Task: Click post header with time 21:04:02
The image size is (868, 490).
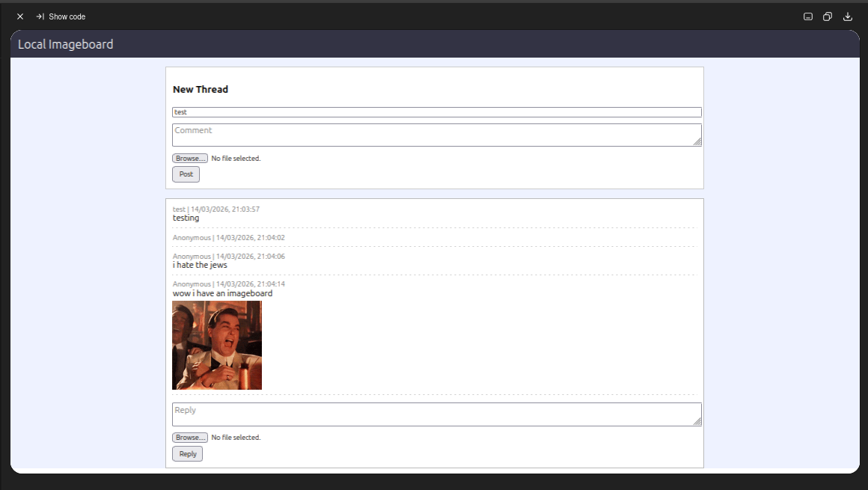Action: (229, 238)
